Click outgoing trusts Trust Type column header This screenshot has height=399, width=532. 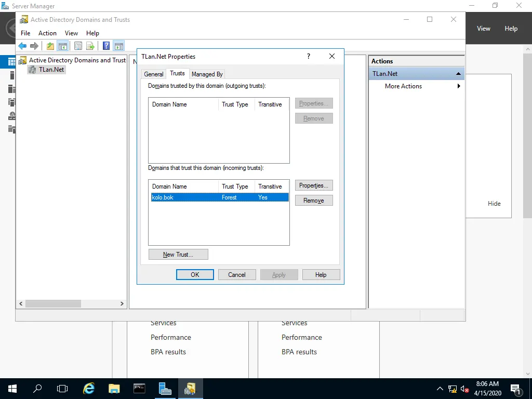(x=236, y=104)
